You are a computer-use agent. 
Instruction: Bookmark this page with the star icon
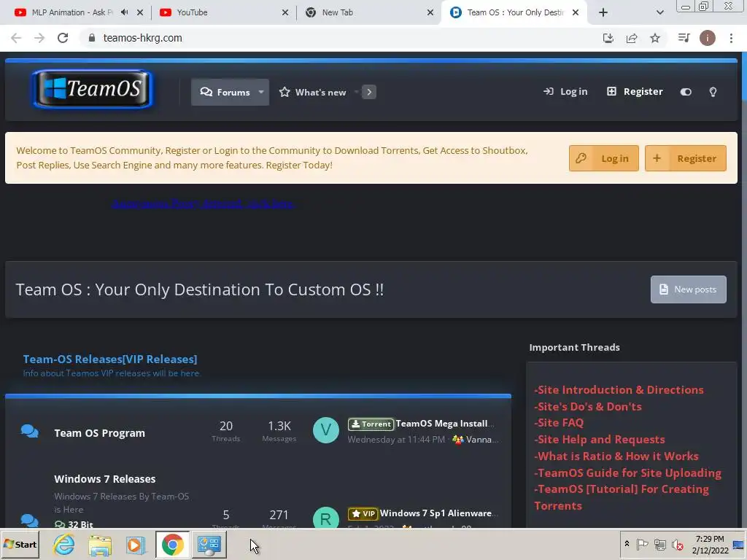tap(655, 38)
